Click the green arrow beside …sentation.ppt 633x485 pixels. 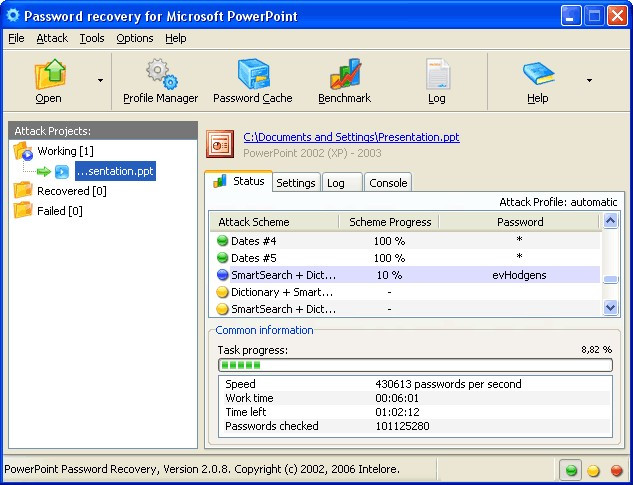[x=44, y=172]
